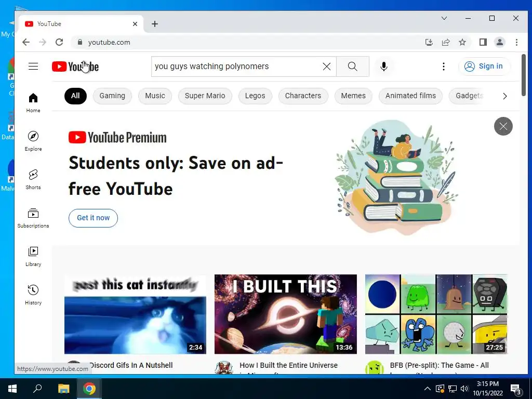Select the All filter chip
Image resolution: width=532 pixels, height=399 pixels.
[x=75, y=96]
